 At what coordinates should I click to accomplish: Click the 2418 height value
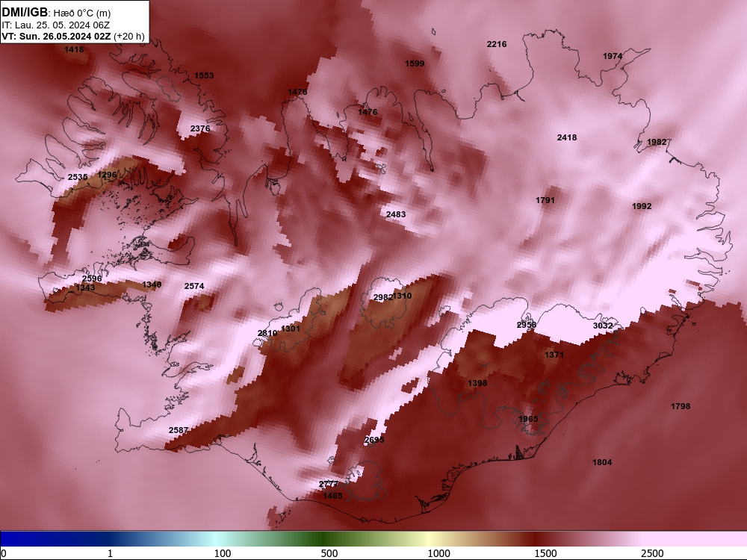coord(567,137)
